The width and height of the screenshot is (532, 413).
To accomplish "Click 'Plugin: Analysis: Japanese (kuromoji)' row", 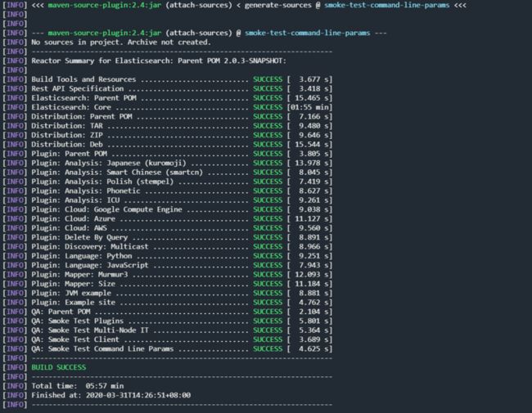I will pyautogui.click(x=167, y=163).
